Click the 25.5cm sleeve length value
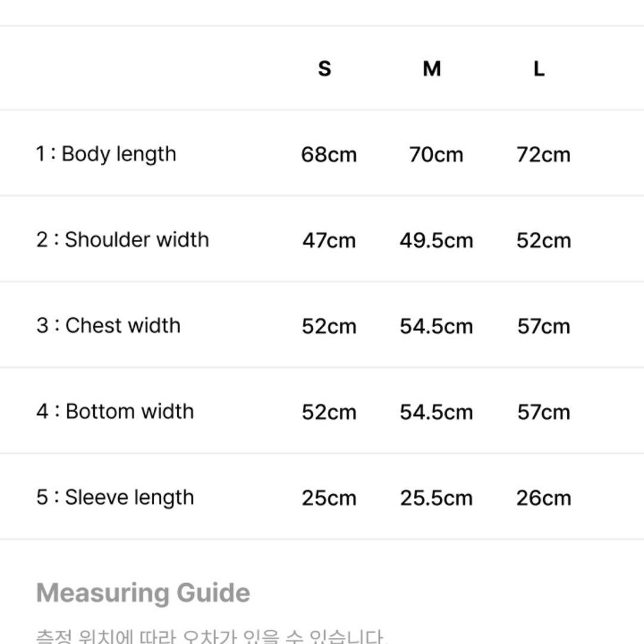The width and height of the screenshot is (644, 644). [x=436, y=498]
